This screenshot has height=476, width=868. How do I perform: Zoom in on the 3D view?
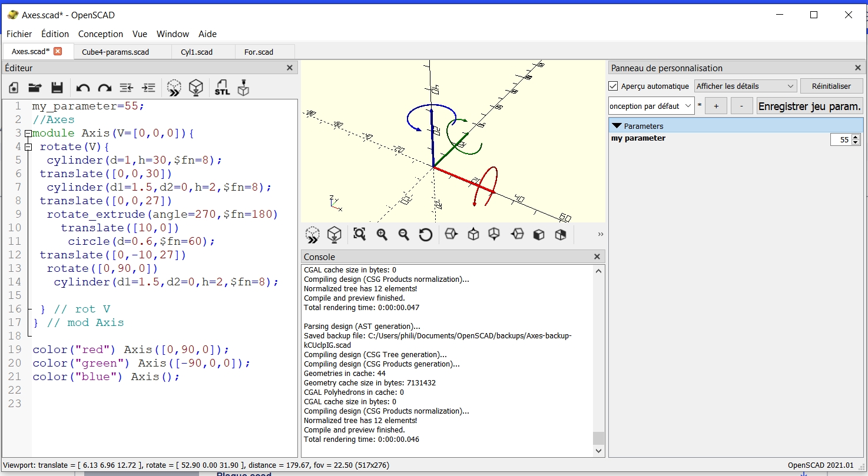[x=382, y=234]
